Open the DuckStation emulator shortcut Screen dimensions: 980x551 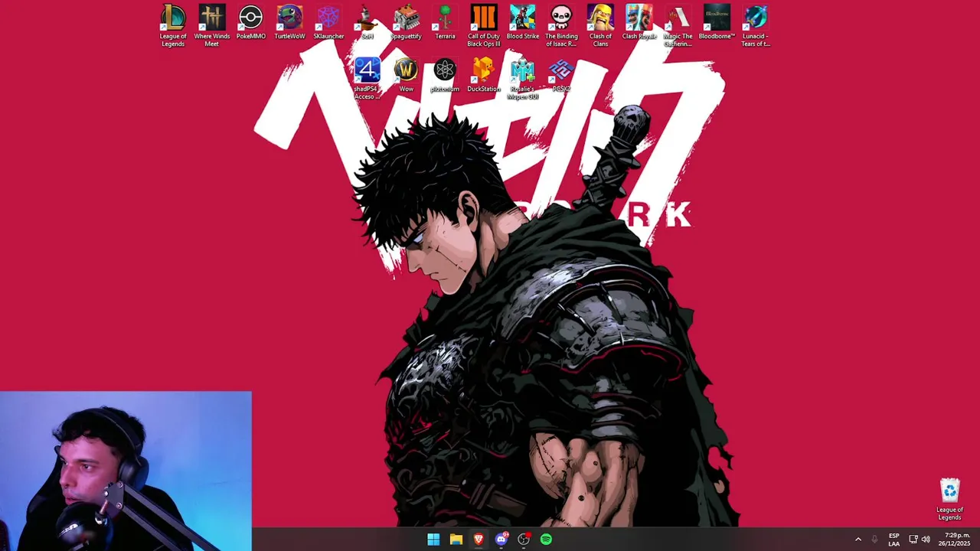pyautogui.click(x=484, y=75)
